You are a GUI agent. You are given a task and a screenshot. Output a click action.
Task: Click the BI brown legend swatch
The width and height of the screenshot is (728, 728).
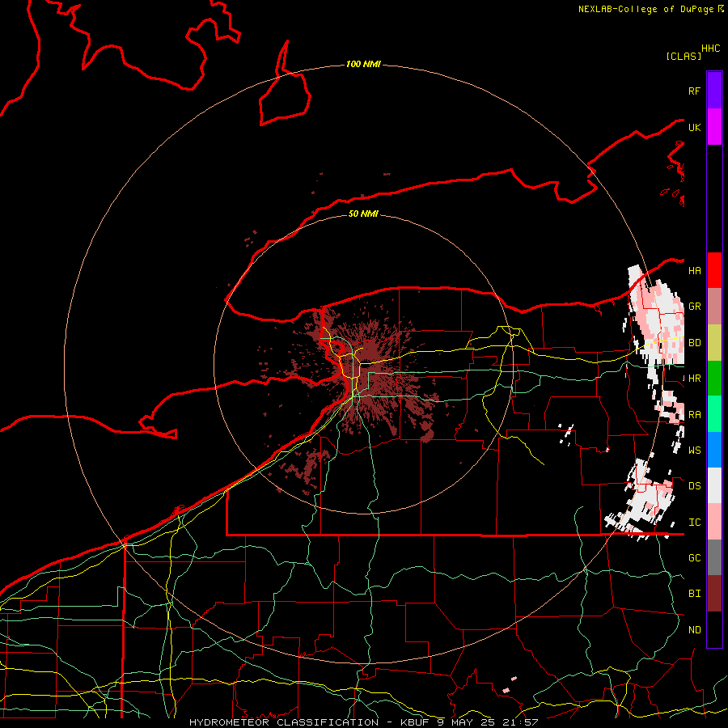714,594
